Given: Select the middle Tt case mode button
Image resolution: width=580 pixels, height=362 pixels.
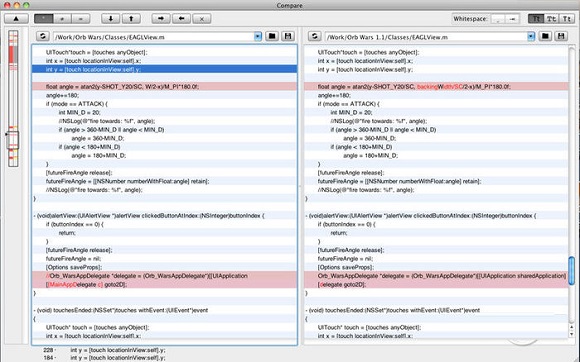Looking at the screenshot, I should click(551, 18).
